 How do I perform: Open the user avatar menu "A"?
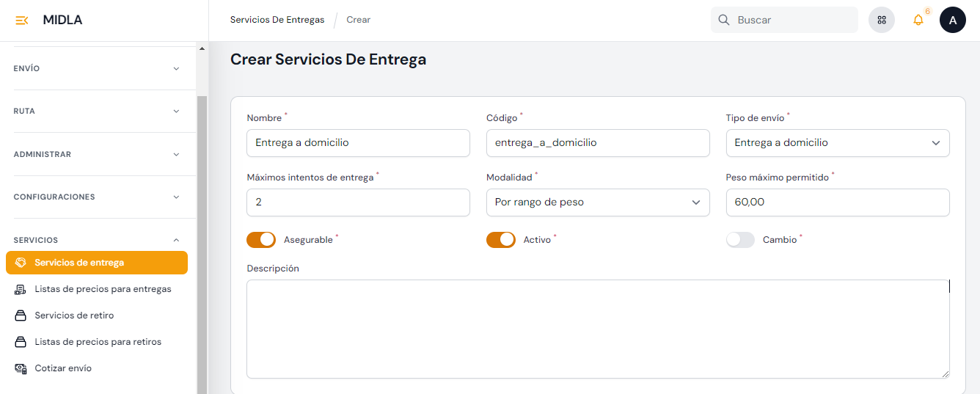coord(953,20)
